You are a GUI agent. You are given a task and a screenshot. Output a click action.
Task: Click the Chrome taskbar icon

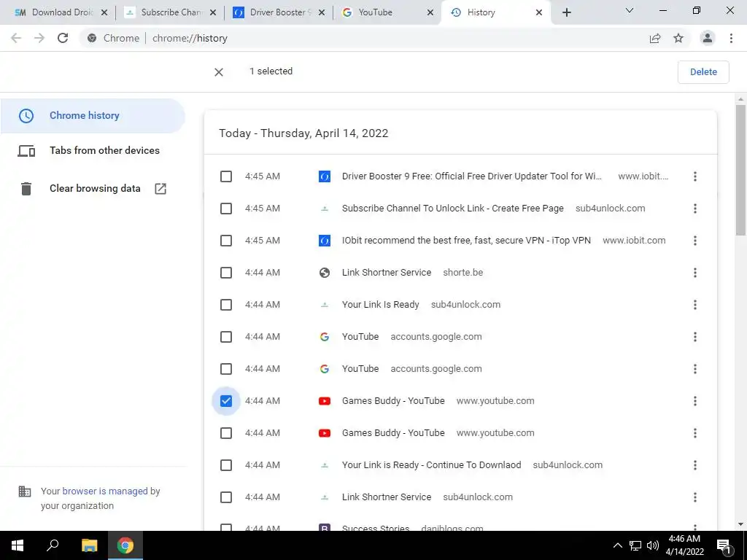(125, 545)
